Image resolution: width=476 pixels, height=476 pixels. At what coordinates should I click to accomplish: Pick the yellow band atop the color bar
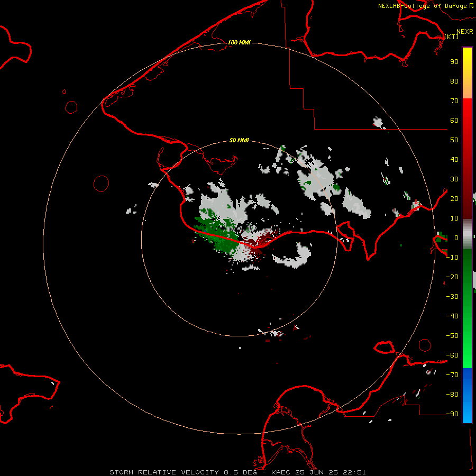tap(467, 73)
